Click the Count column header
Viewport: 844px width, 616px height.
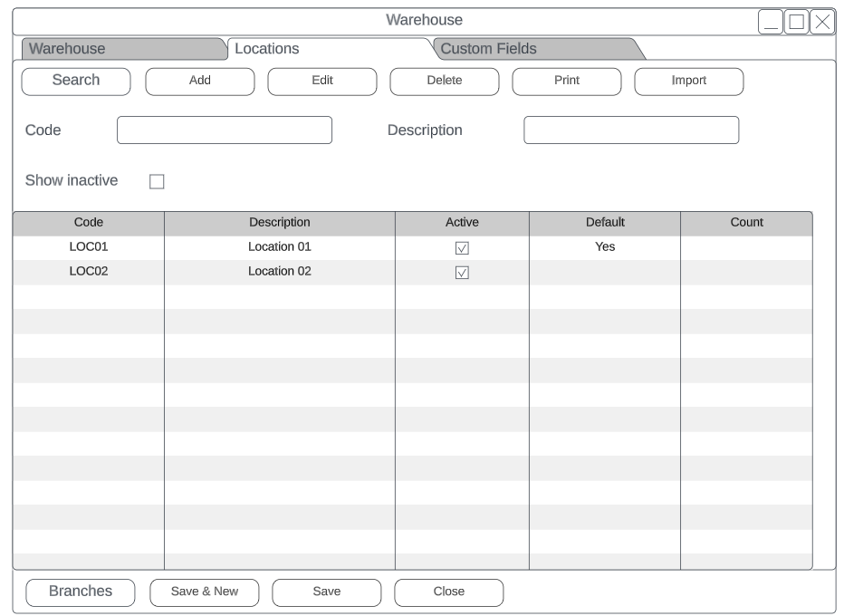746,223
